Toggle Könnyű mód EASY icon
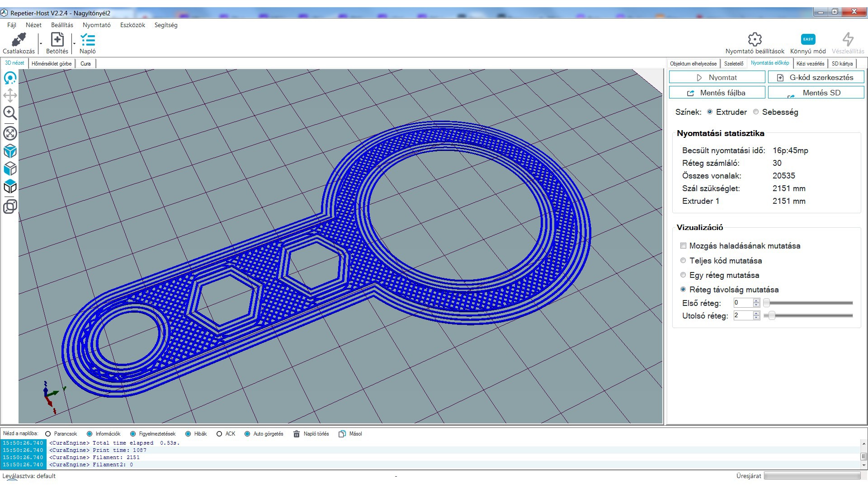Image resolution: width=868 pixels, height=488 pixels. 808,39
